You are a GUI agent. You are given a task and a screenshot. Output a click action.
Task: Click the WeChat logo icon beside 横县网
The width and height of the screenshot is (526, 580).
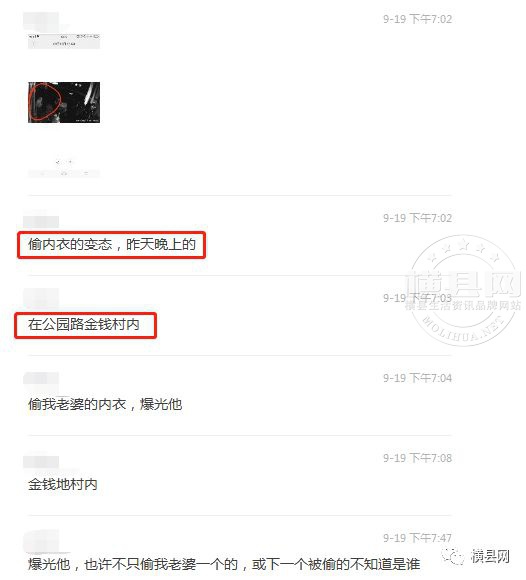(x=453, y=556)
